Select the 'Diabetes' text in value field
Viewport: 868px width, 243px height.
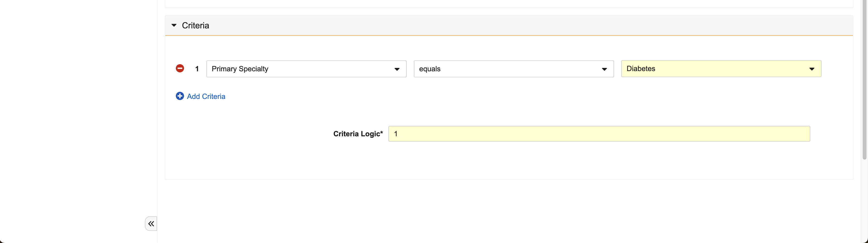pyautogui.click(x=640, y=69)
